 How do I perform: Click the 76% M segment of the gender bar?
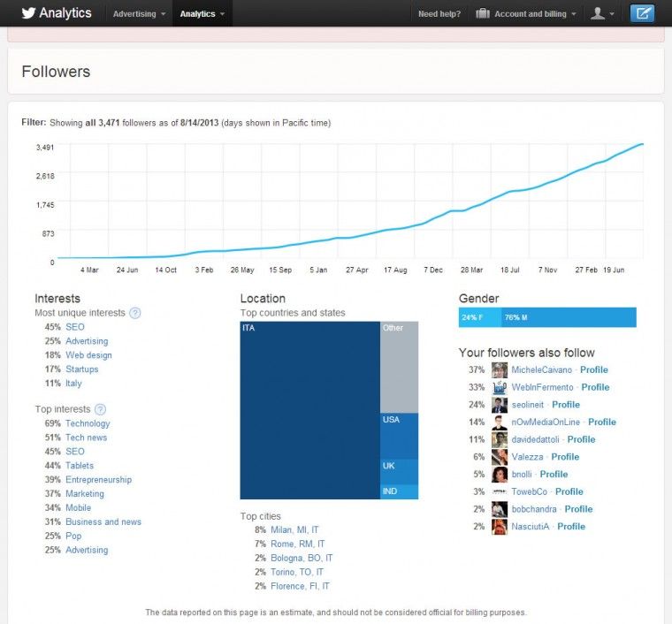tap(569, 317)
